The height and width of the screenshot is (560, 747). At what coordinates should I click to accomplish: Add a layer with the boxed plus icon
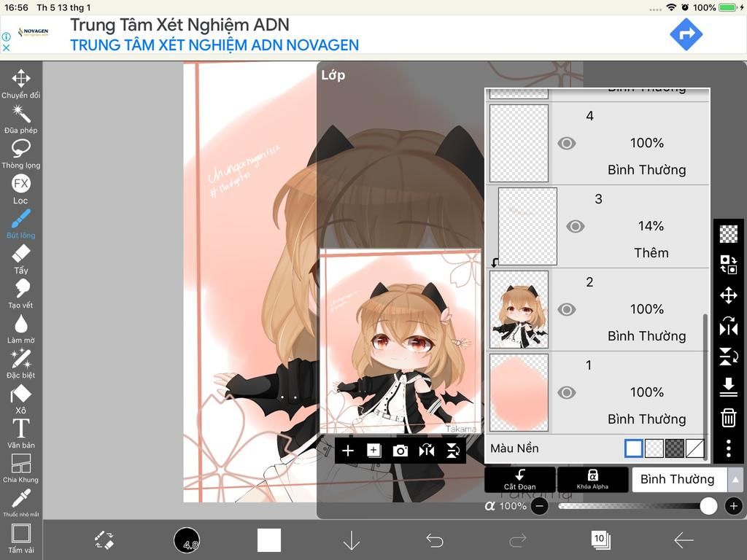(x=374, y=451)
